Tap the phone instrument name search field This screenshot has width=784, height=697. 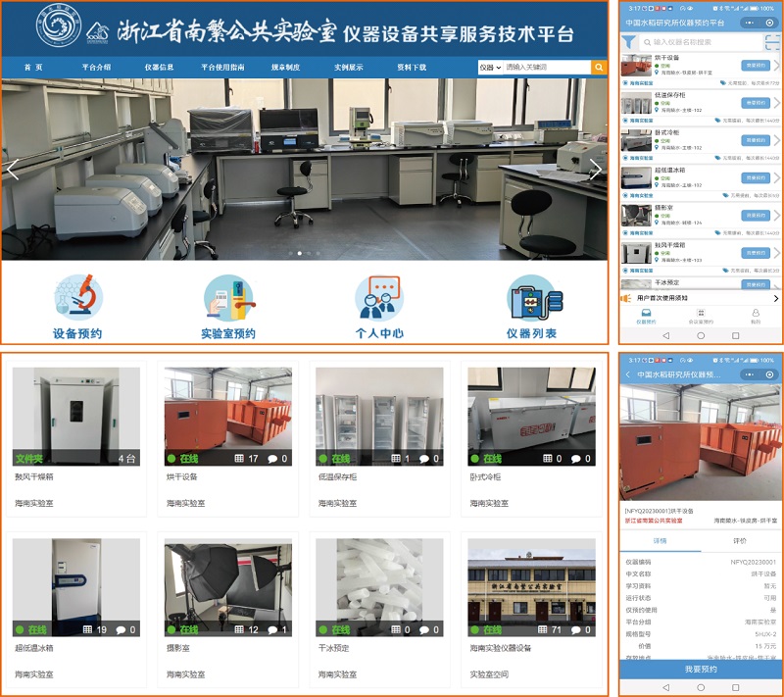(700, 42)
